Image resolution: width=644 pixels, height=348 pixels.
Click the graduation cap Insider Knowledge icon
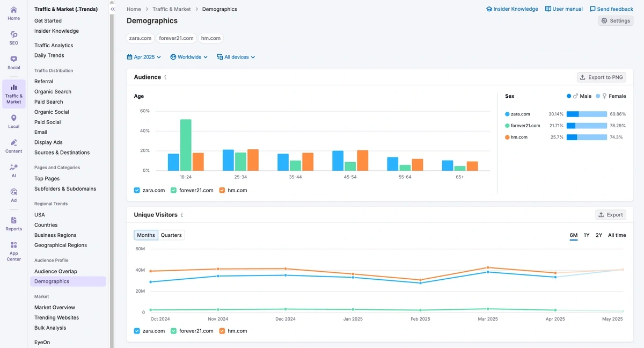[x=489, y=9]
